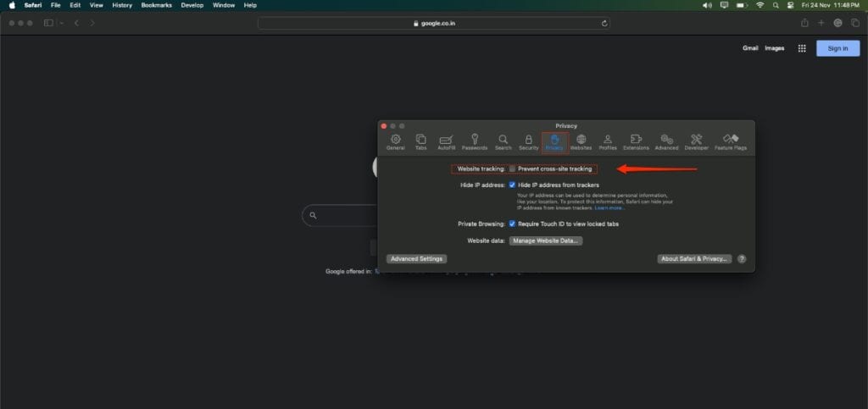Open the Apple menu
The width and height of the screenshot is (868, 409).
point(12,5)
